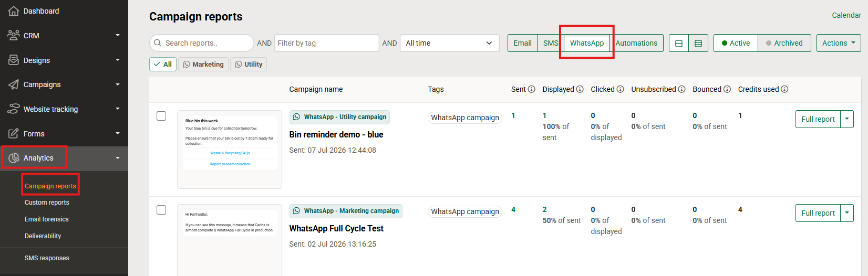Click the Dashboard label in sidebar
This screenshot has height=276, width=868.
(41, 11)
